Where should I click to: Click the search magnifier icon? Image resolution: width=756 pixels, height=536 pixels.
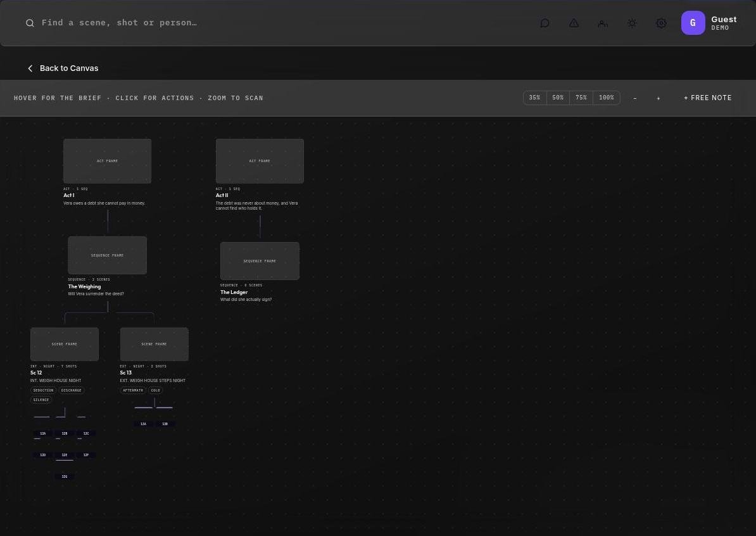[30, 23]
